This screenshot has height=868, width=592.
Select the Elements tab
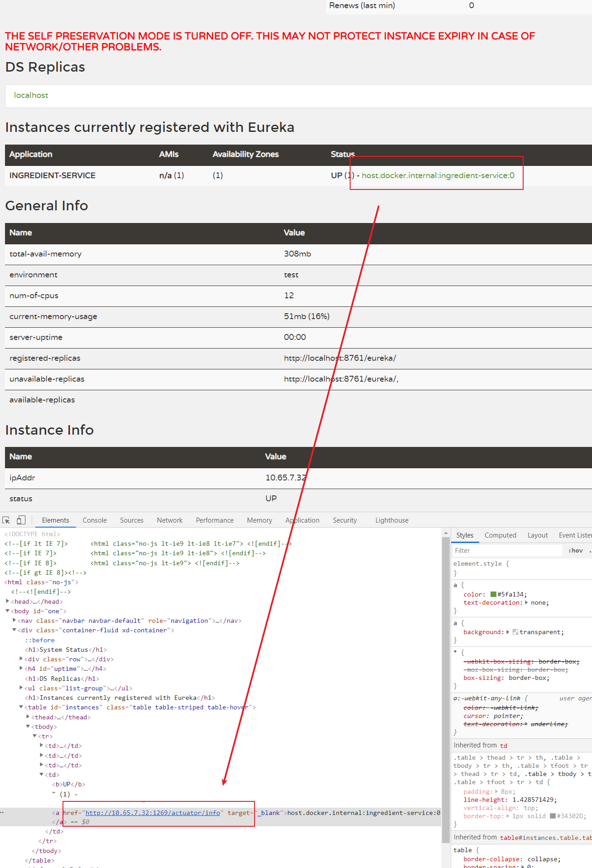(x=56, y=520)
